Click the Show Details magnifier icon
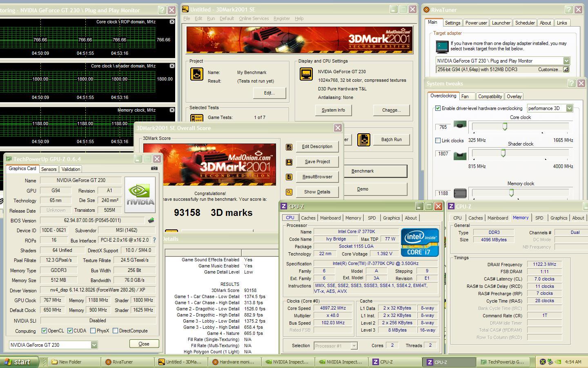This screenshot has width=588, height=368. click(x=289, y=192)
